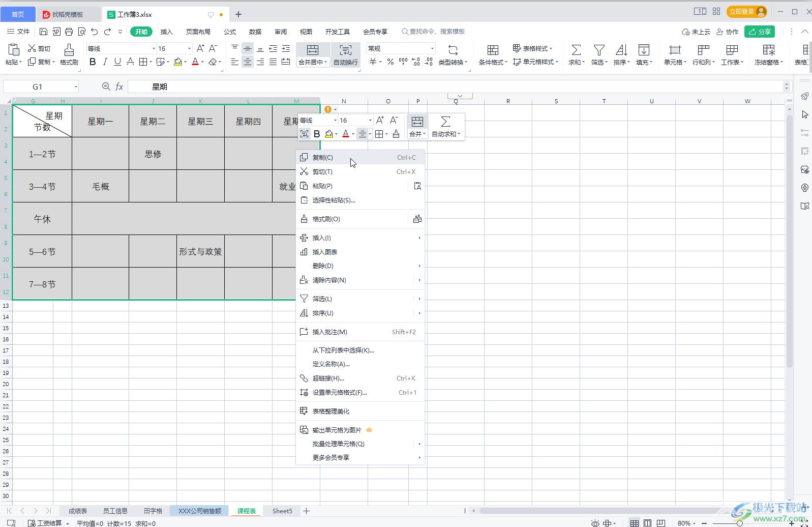812x527 pixels.
Task: Toggle horizontal center alignment in ribbon
Action: [x=247, y=62]
